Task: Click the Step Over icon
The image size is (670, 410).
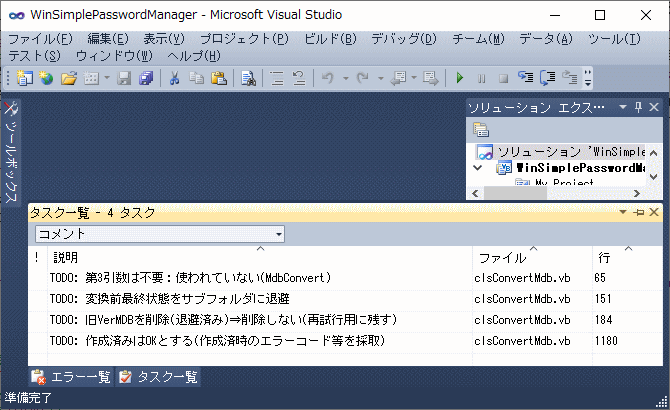Action: coord(548,78)
